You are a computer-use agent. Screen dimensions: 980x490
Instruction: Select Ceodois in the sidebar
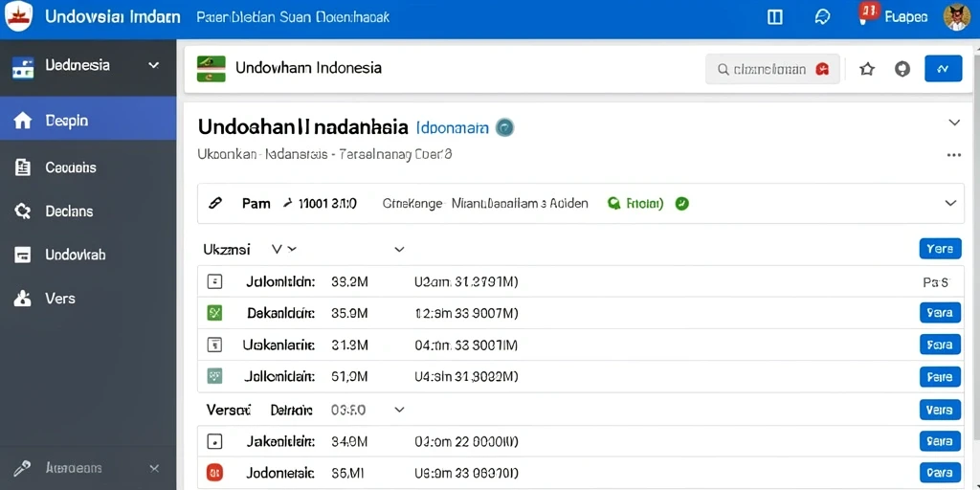(88, 167)
